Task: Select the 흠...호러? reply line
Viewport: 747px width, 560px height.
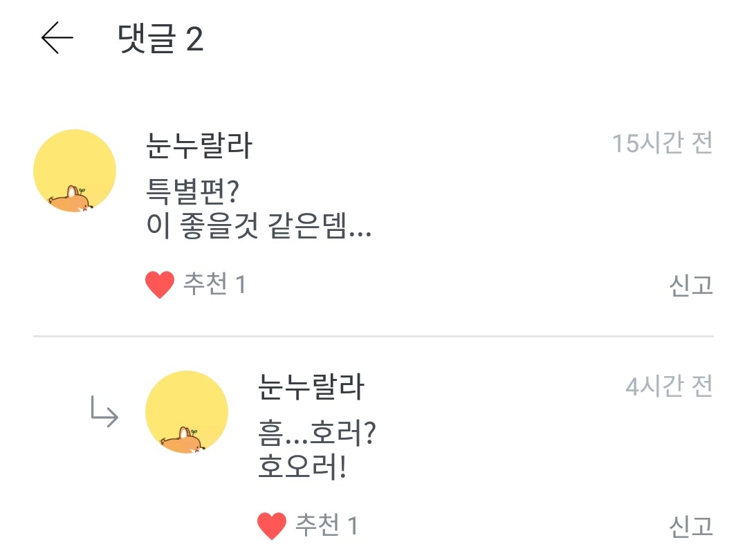Action: click(x=316, y=433)
